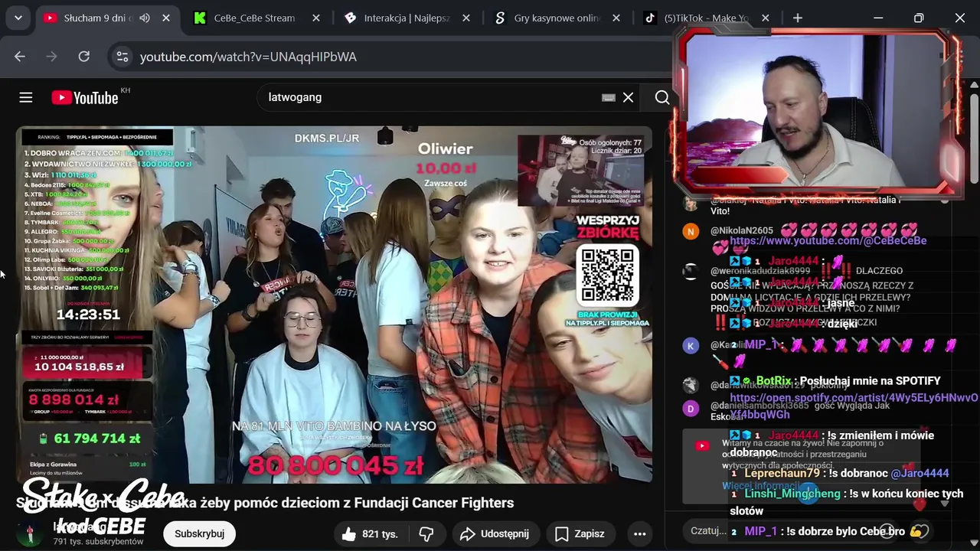Save the video with Zapisz
This screenshot has width=980, height=551.
click(x=580, y=534)
